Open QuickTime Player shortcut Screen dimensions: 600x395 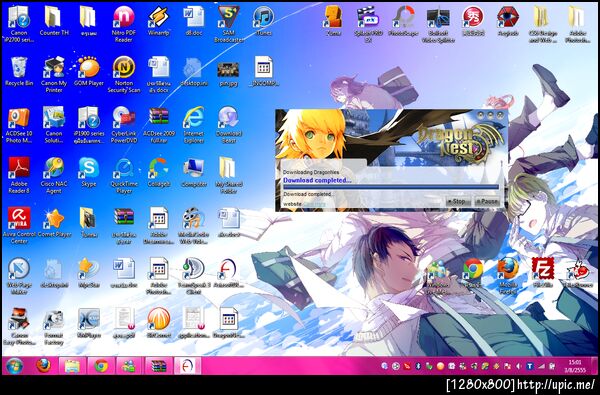pyautogui.click(x=124, y=176)
